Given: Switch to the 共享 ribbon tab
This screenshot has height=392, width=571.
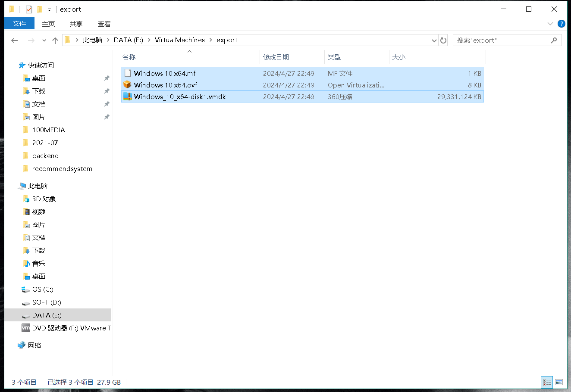Looking at the screenshot, I should (x=76, y=24).
